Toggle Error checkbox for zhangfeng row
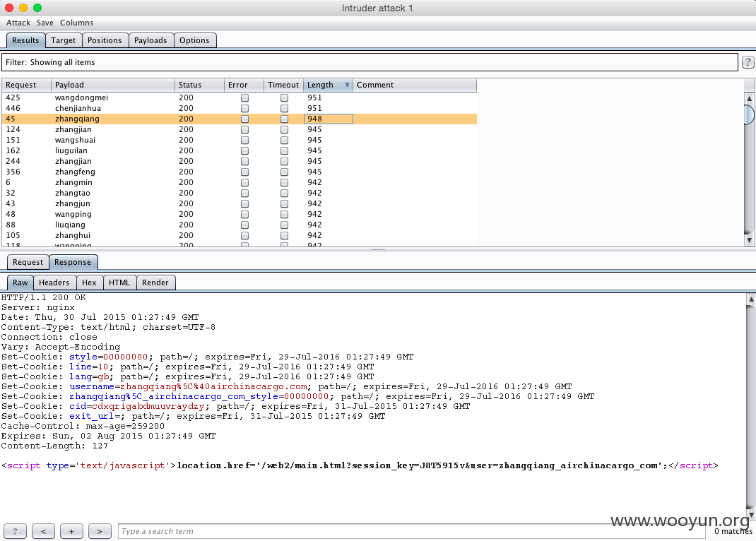The image size is (756, 541). pyautogui.click(x=245, y=172)
